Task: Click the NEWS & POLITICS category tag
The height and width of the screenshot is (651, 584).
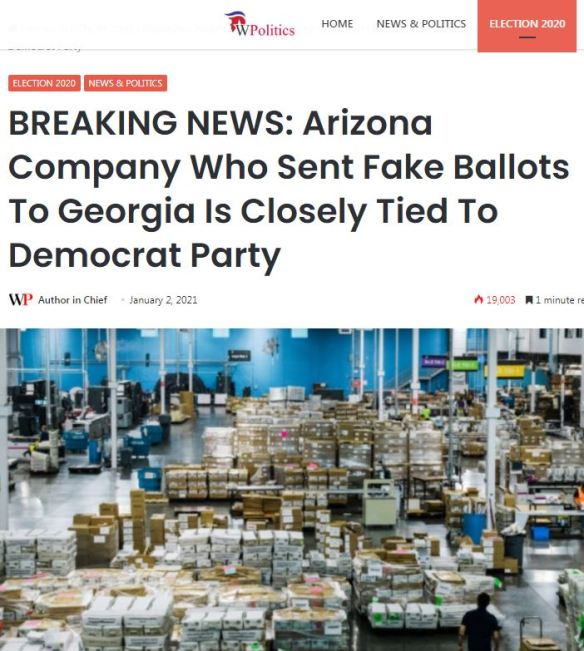Action: [125, 83]
